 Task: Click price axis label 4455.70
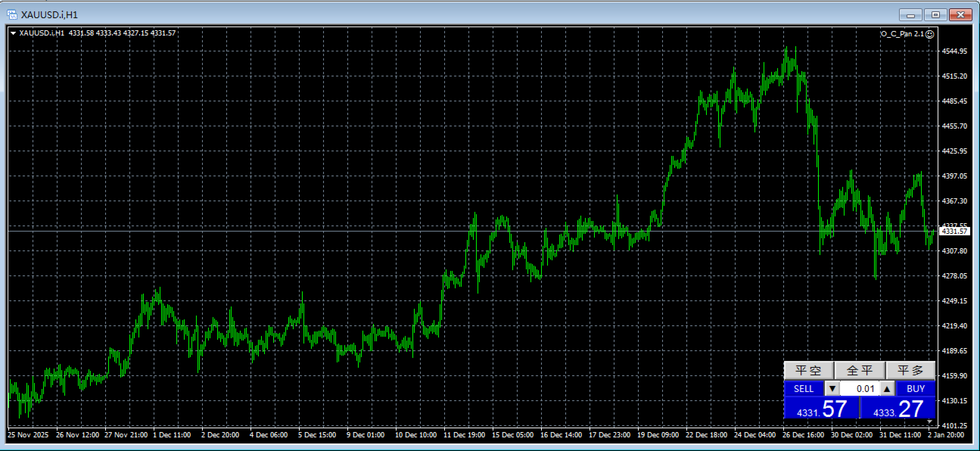click(x=955, y=126)
